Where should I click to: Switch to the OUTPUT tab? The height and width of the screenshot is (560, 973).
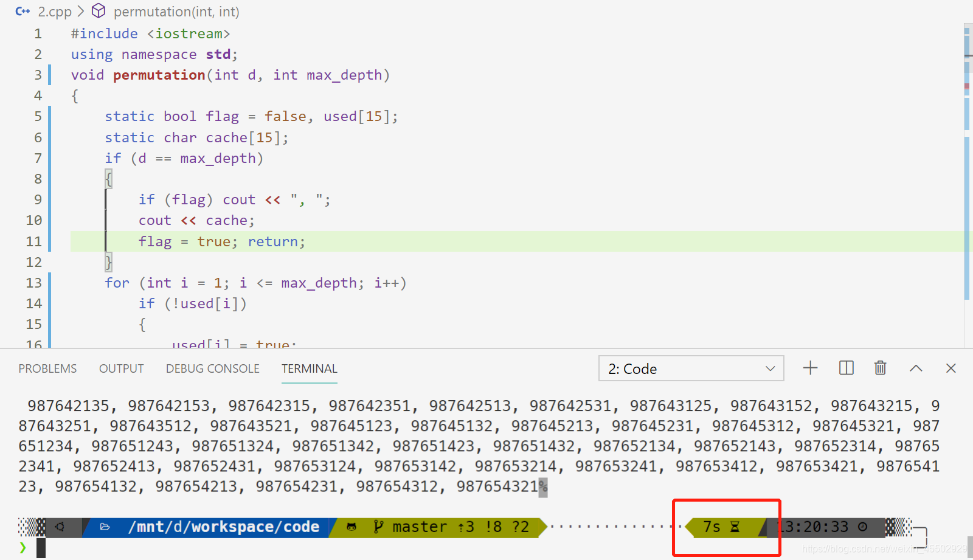coord(122,368)
